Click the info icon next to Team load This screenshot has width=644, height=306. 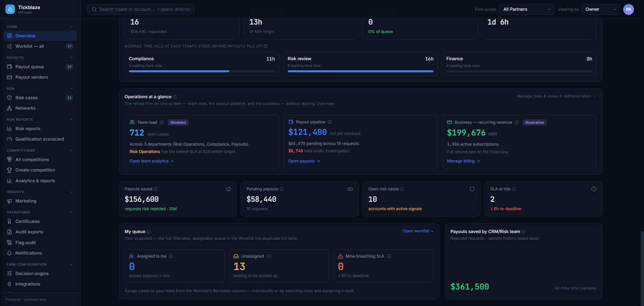point(162,122)
